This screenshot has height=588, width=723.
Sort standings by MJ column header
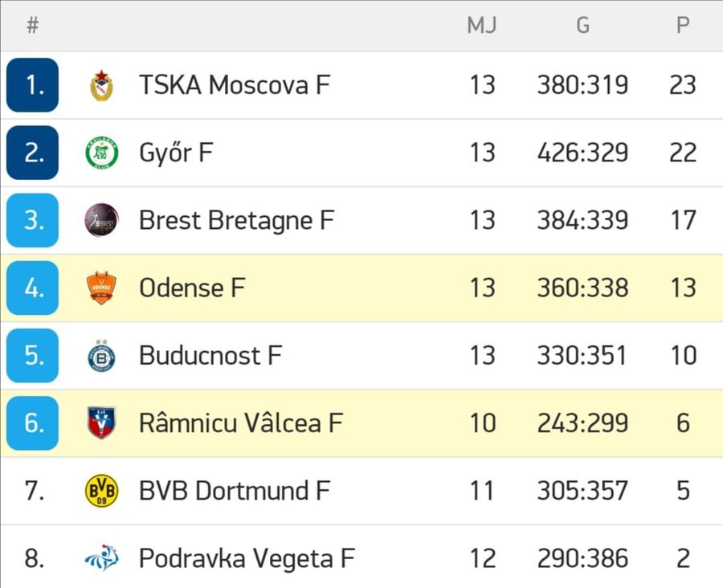coord(482,25)
